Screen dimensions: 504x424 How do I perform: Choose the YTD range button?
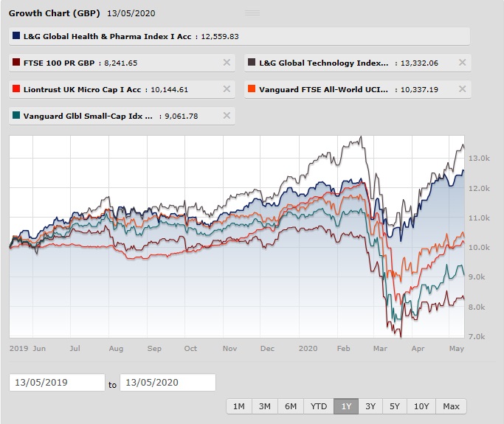click(x=319, y=406)
